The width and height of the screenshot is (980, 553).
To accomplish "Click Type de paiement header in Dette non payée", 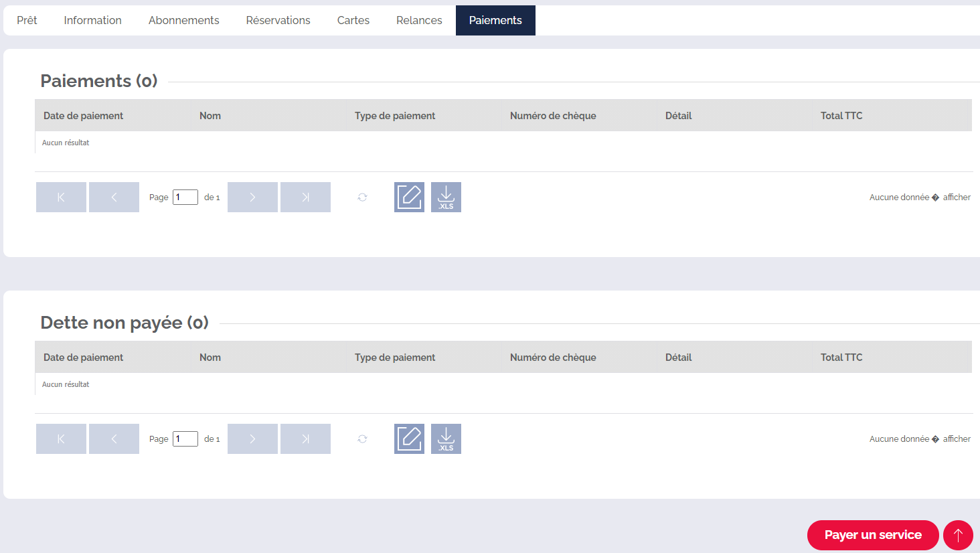I will [395, 358].
